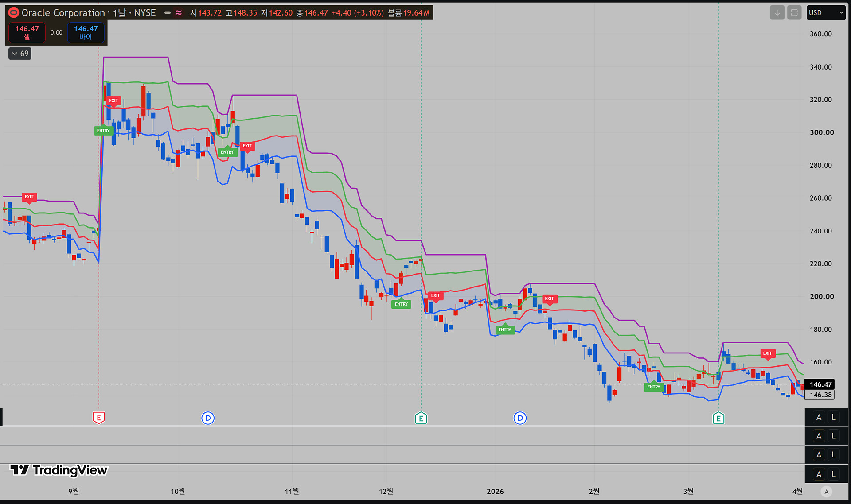Click the 4월 label on the time axis
Screen dimensions: 851x504
[x=797, y=491]
